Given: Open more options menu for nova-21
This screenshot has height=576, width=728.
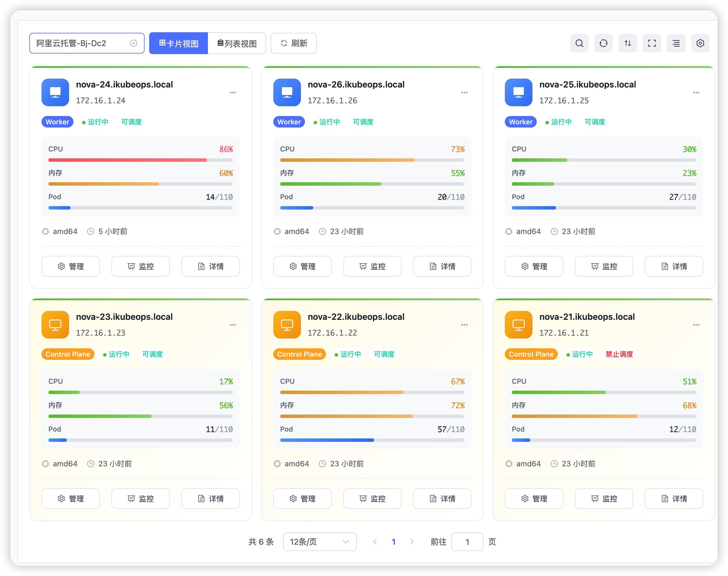Looking at the screenshot, I should coord(696,325).
